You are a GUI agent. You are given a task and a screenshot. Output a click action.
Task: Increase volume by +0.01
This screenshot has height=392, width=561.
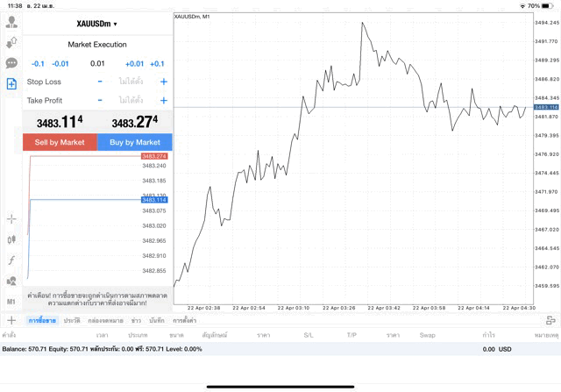(x=134, y=64)
